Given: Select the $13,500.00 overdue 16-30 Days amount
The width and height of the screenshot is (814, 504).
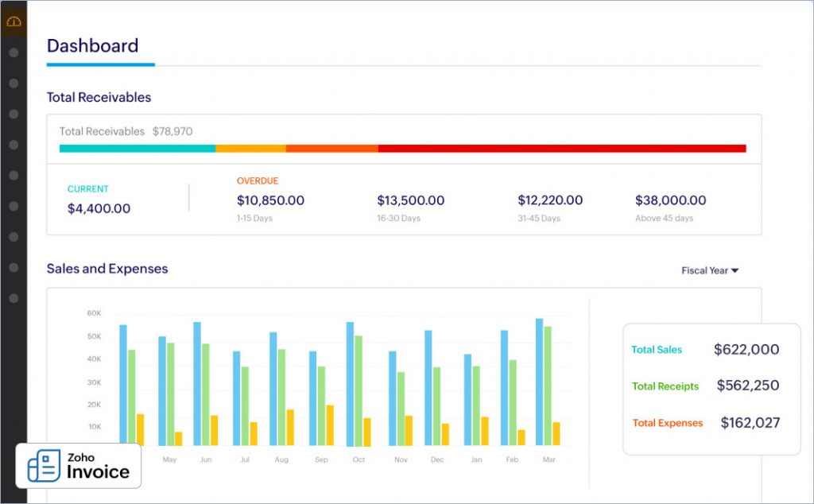Looking at the screenshot, I should (x=410, y=200).
